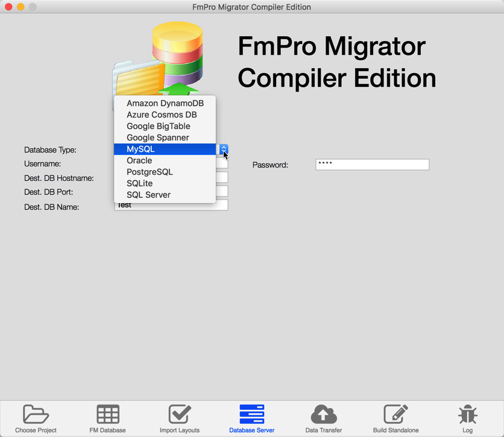The image size is (504, 437).
Task: Close the FmPro Migrator window
Action: (x=8, y=7)
